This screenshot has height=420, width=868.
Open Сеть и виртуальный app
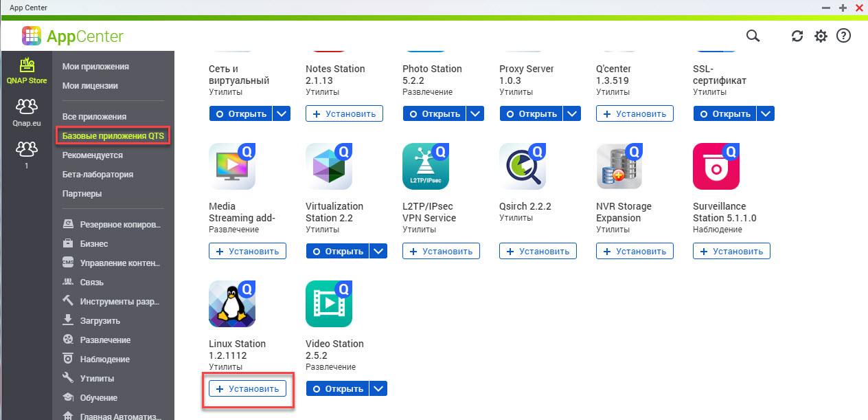240,113
